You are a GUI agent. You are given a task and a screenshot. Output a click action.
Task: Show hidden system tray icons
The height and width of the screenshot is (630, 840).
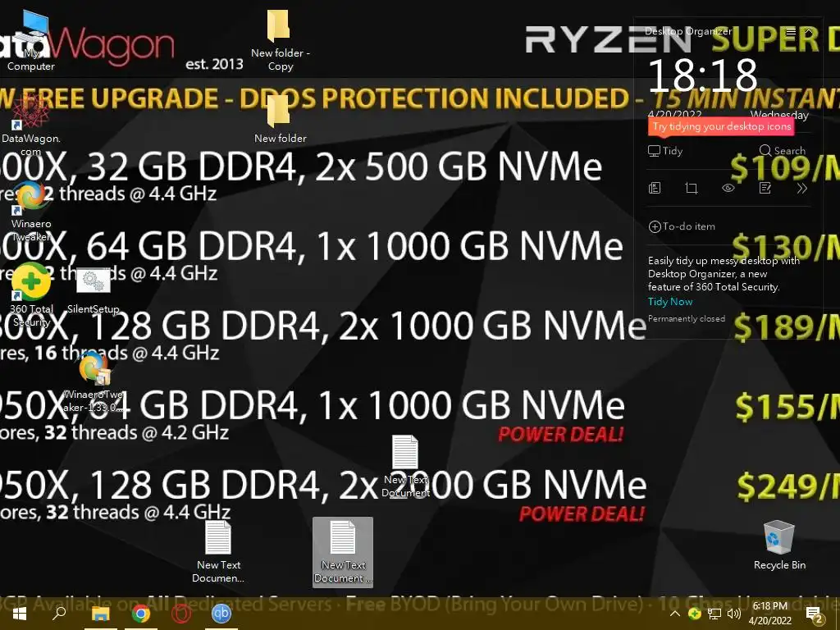pos(675,614)
